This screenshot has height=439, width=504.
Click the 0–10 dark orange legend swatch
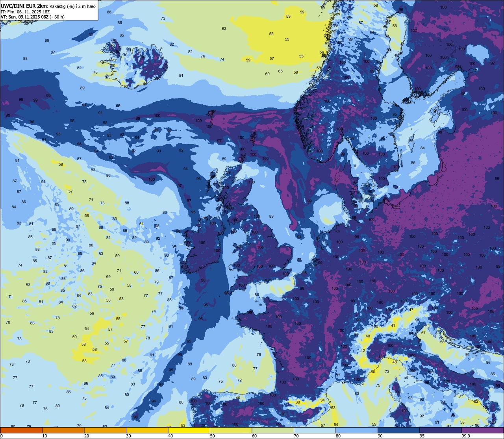pos(21,430)
